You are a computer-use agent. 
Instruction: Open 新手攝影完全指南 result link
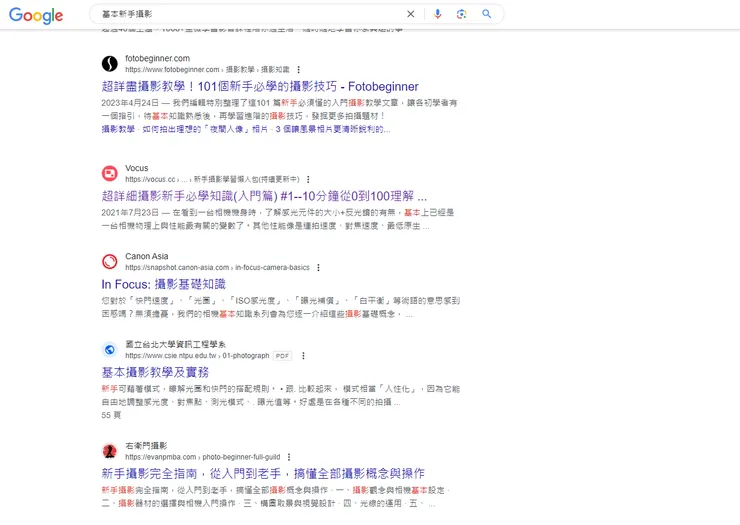(263, 474)
